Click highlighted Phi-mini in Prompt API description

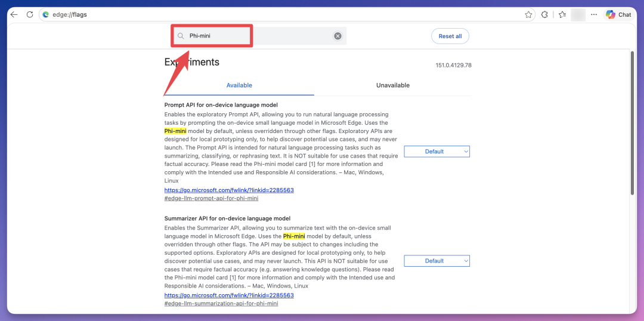pos(175,131)
